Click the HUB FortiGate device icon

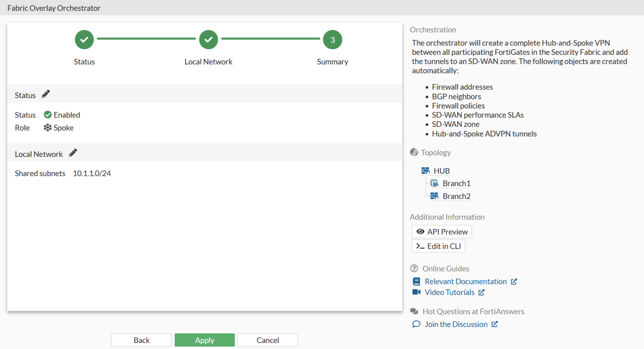(425, 171)
